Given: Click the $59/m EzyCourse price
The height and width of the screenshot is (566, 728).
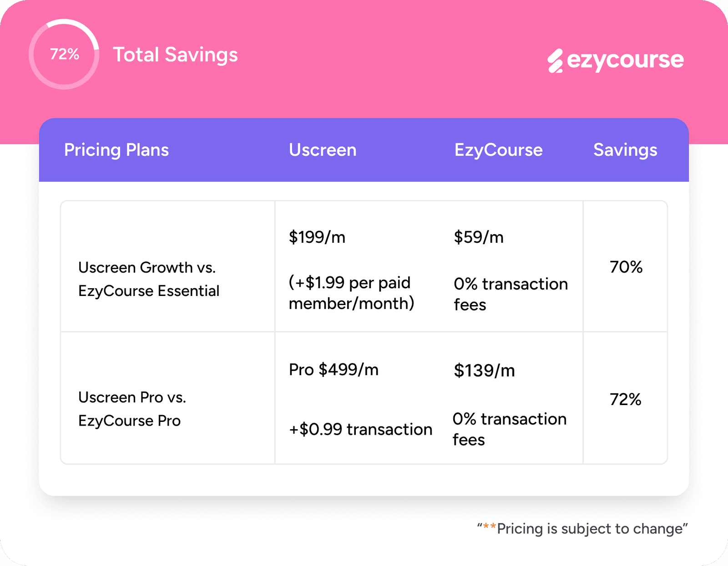Looking at the screenshot, I should [x=479, y=237].
